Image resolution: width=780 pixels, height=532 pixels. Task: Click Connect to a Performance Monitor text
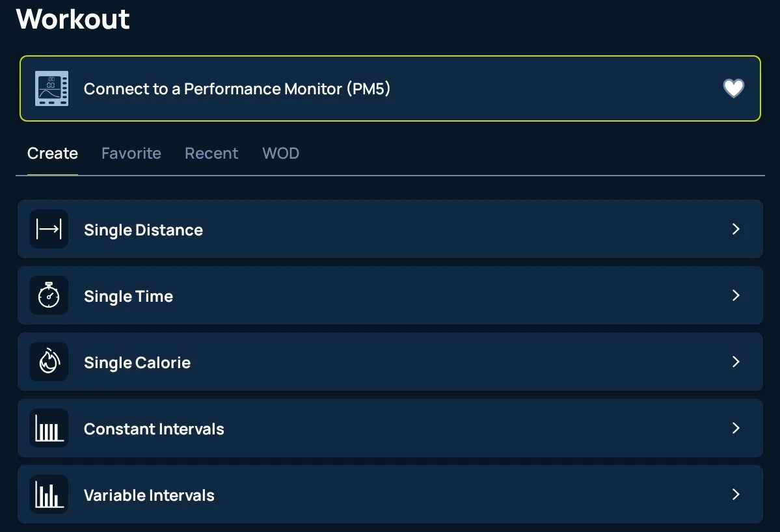pos(237,89)
